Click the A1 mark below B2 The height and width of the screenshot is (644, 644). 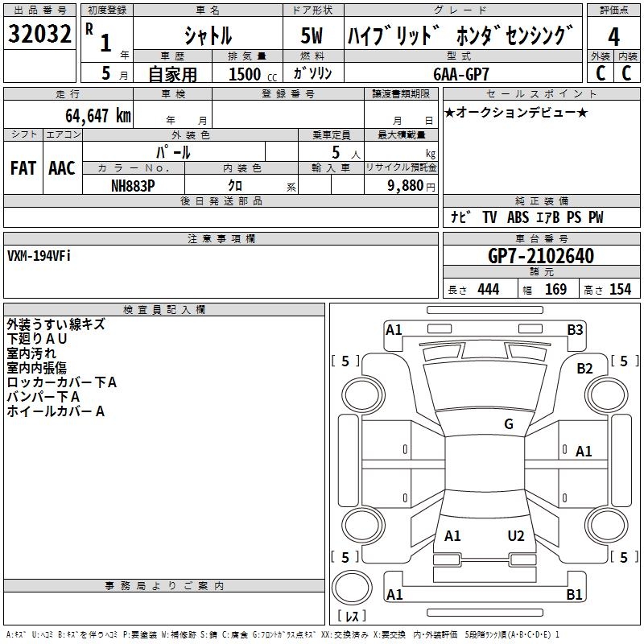[x=584, y=452]
